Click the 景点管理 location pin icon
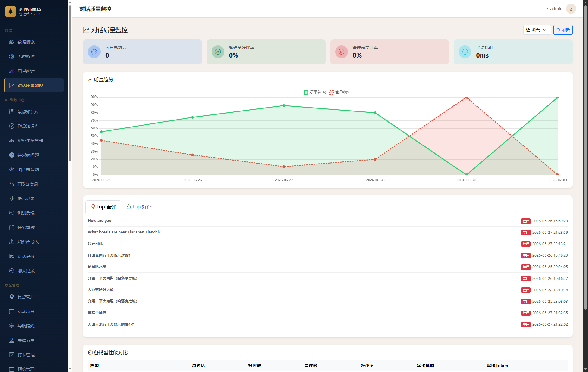 tap(12, 297)
